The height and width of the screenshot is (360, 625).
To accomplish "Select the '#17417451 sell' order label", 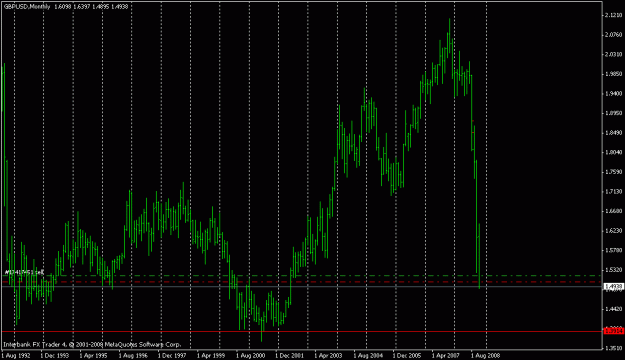I will coord(24,272).
